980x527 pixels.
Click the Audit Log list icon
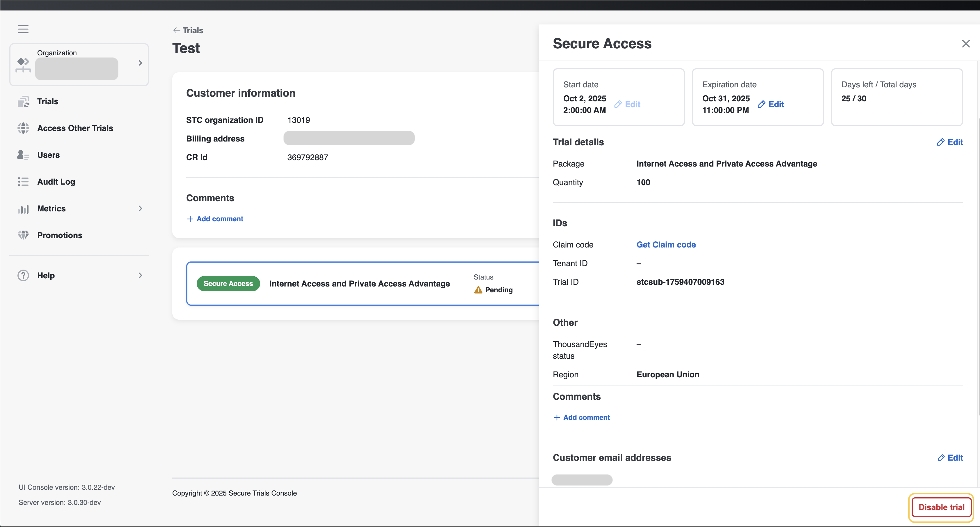[23, 182]
